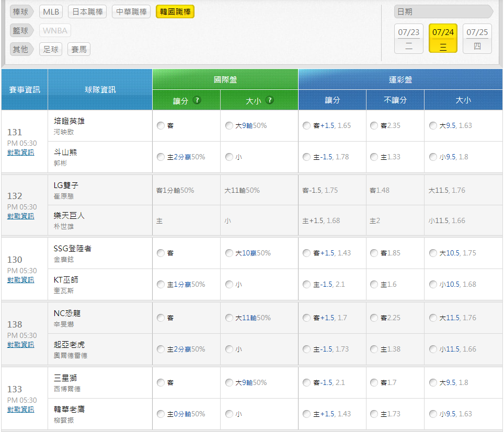Select 主2分贏50% radio for 斗山熊
The image size is (504, 432).
[161, 157]
